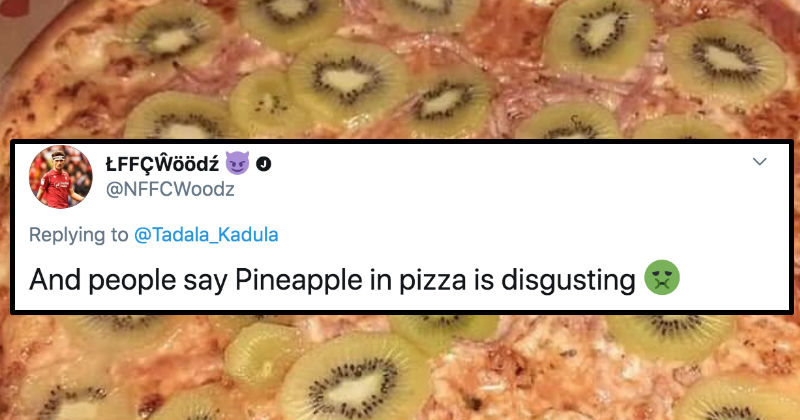Click the word 'disgusting' in the tweet
800x420 pixels.
pos(568,280)
